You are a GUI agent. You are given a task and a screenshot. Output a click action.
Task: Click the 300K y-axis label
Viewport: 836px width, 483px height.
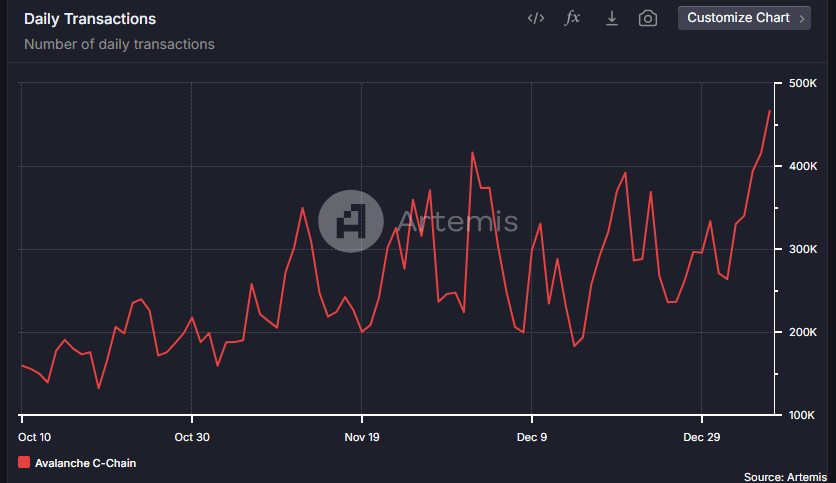[803, 249]
